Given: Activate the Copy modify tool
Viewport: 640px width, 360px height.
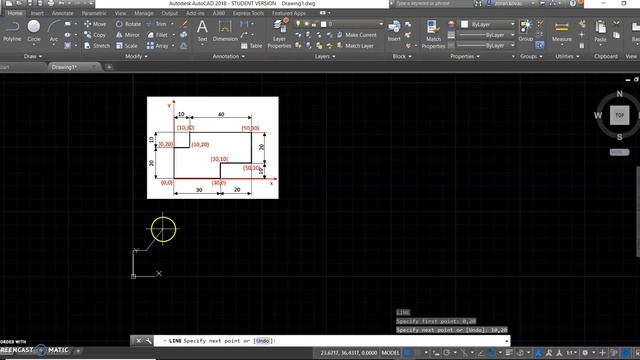Looking at the screenshot, I should pyautogui.click(x=95, y=35).
